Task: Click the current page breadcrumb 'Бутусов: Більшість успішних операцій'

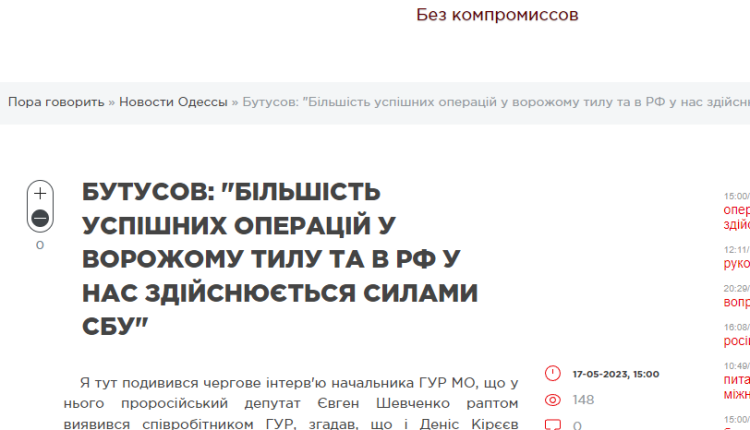Action: tap(496, 102)
